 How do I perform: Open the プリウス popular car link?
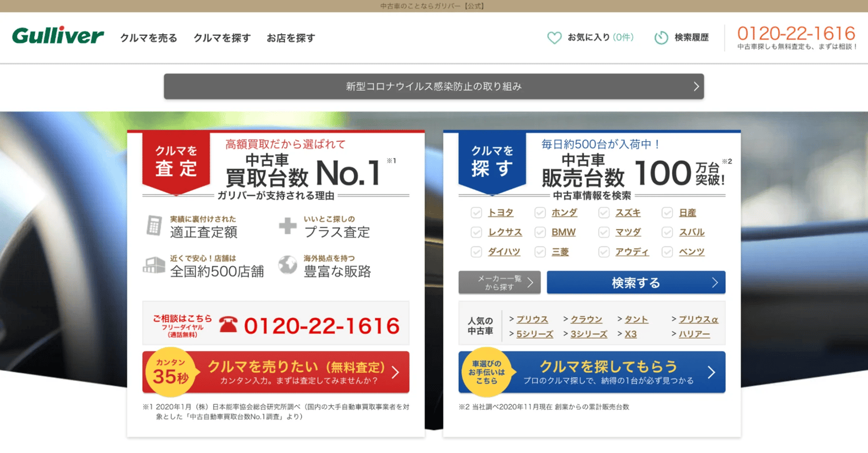point(532,319)
